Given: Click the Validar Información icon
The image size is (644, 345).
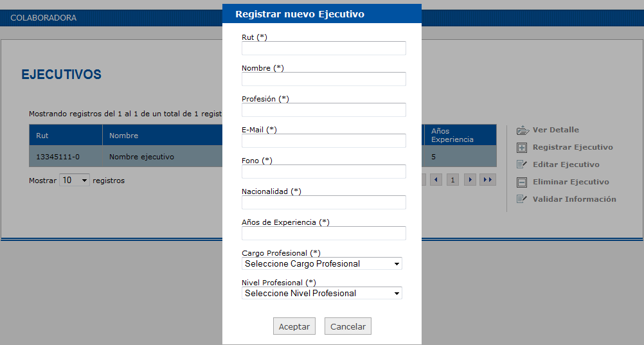Looking at the screenshot, I should click(x=522, y=199).
